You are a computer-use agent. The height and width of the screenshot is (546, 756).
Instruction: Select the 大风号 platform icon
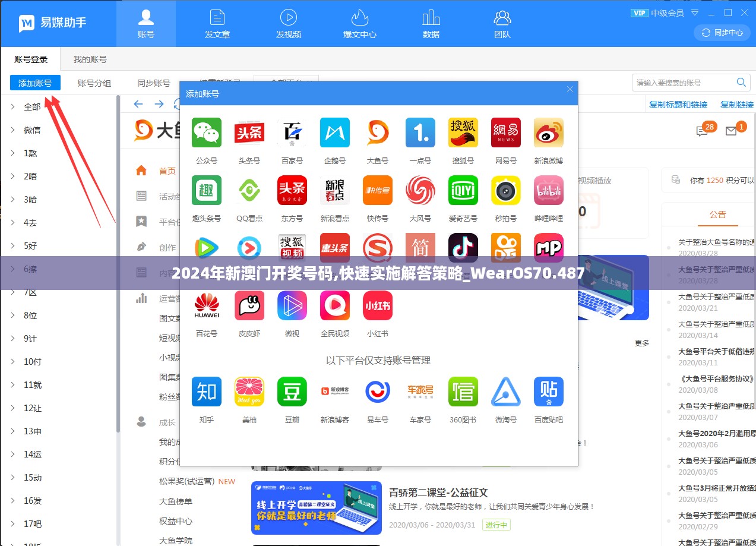tap(420, 190)
